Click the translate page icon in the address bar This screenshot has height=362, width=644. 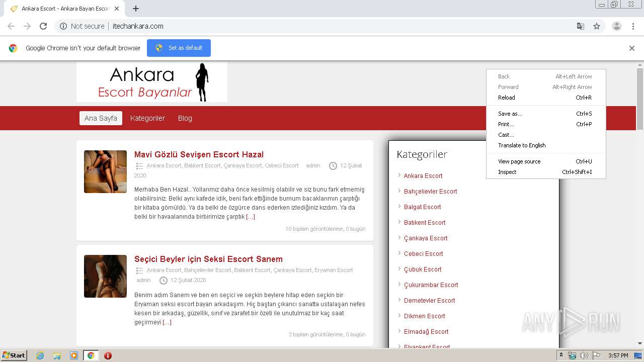[x=580, y=26]
